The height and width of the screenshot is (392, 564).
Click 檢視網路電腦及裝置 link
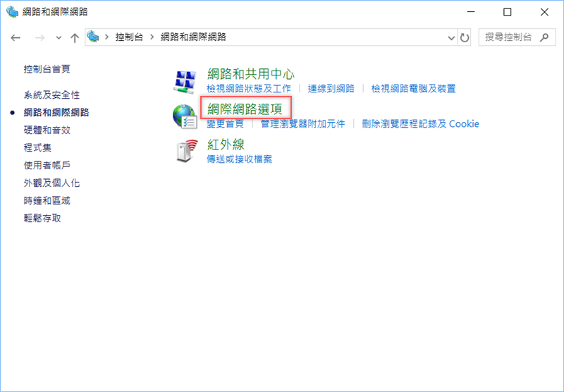point(413,88)
